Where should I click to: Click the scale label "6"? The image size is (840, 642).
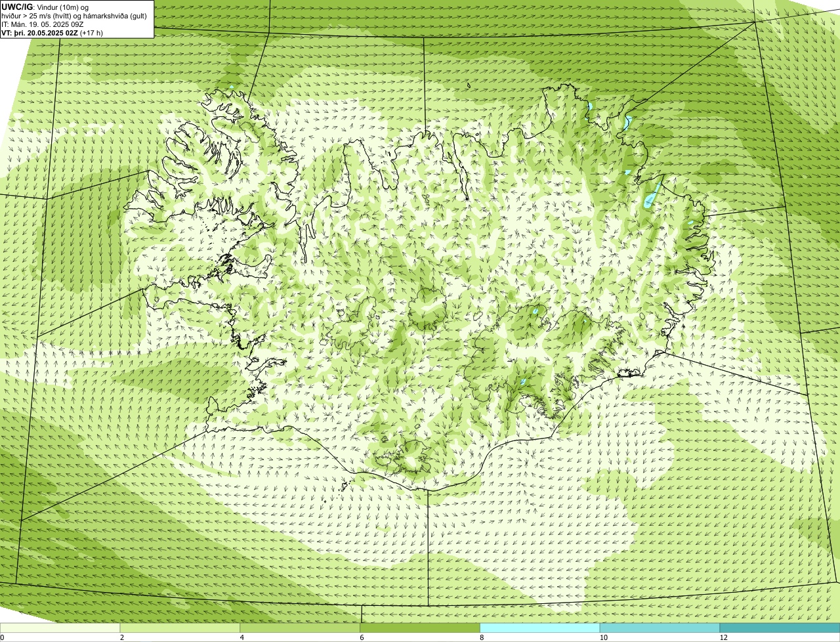tap(362, 637)
